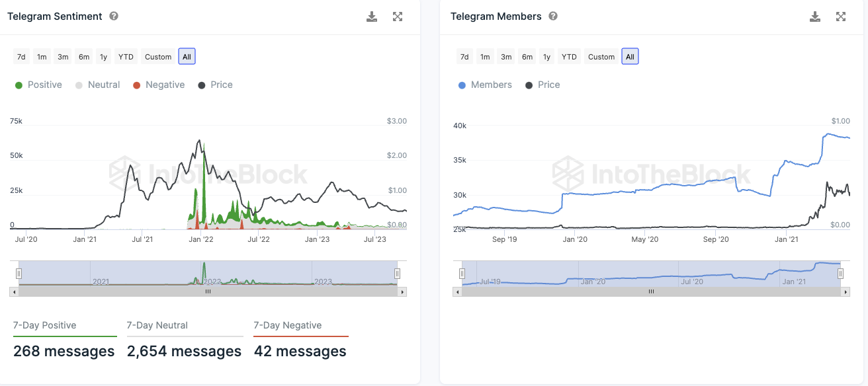Viewport: 868px width, 386px height.
Task: Choose the Custom range on Telegram Sentiment
Action: 158,57
